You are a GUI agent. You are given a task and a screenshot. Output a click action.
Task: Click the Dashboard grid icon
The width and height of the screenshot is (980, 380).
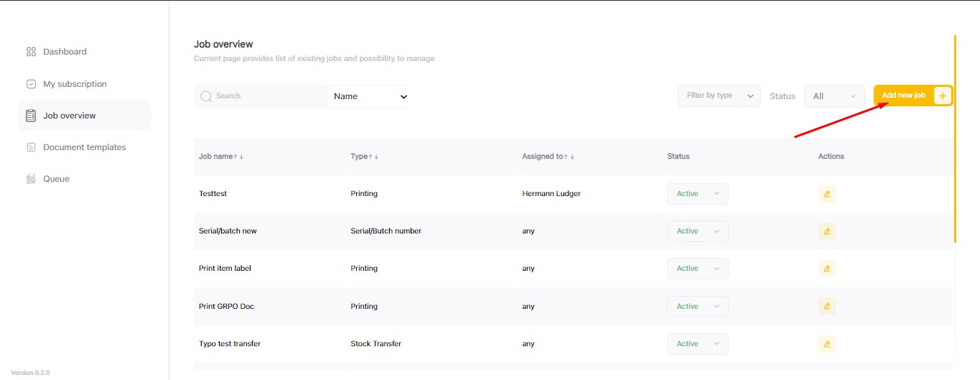pyautogui.click(x=31, y=52)
